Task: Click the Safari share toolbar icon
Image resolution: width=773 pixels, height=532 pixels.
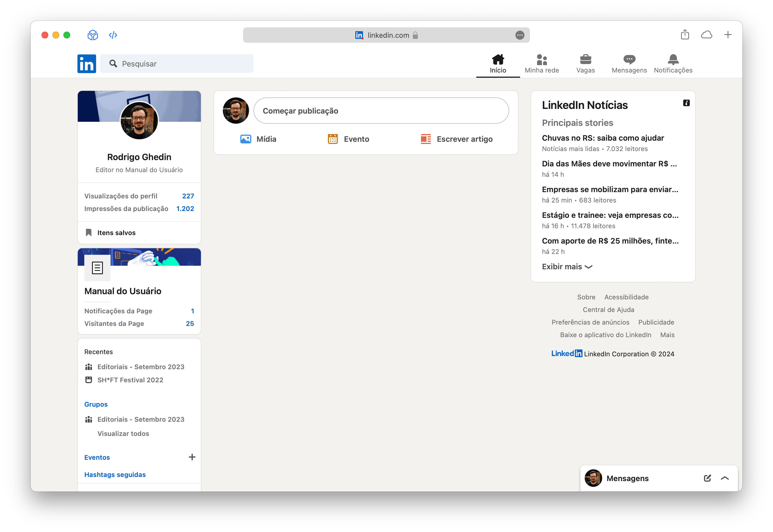Action: point(685,35)
